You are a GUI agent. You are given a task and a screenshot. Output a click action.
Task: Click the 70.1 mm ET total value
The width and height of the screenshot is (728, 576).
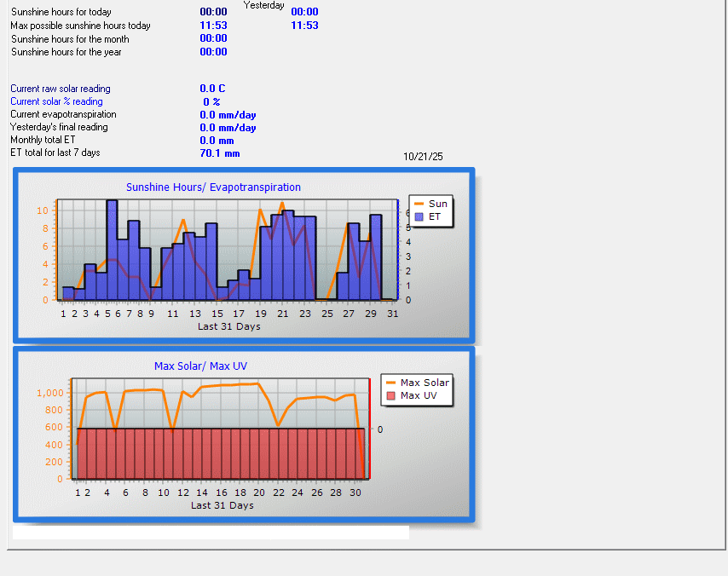[x=219, y=153]
